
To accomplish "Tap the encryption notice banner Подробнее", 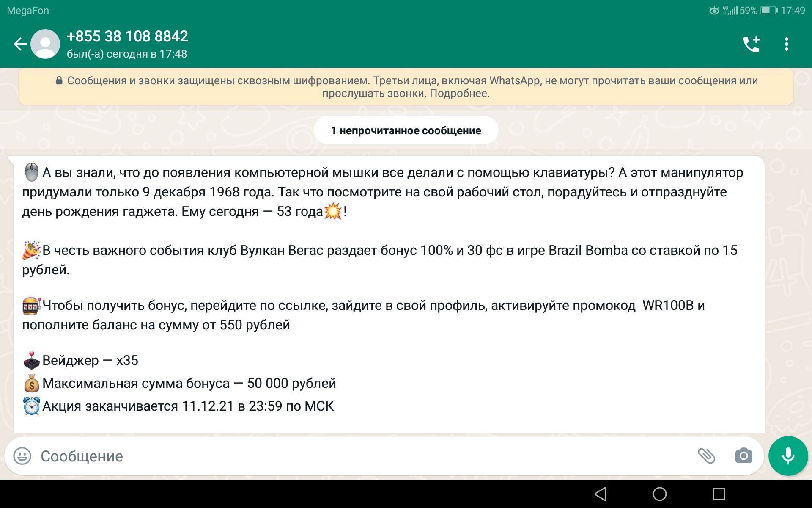I will 459,94.
